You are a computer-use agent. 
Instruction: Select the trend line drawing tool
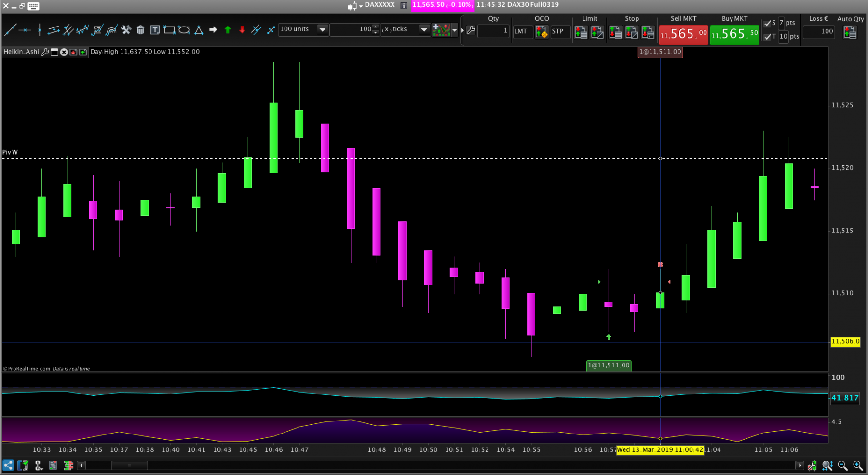(x=10, y=30)
